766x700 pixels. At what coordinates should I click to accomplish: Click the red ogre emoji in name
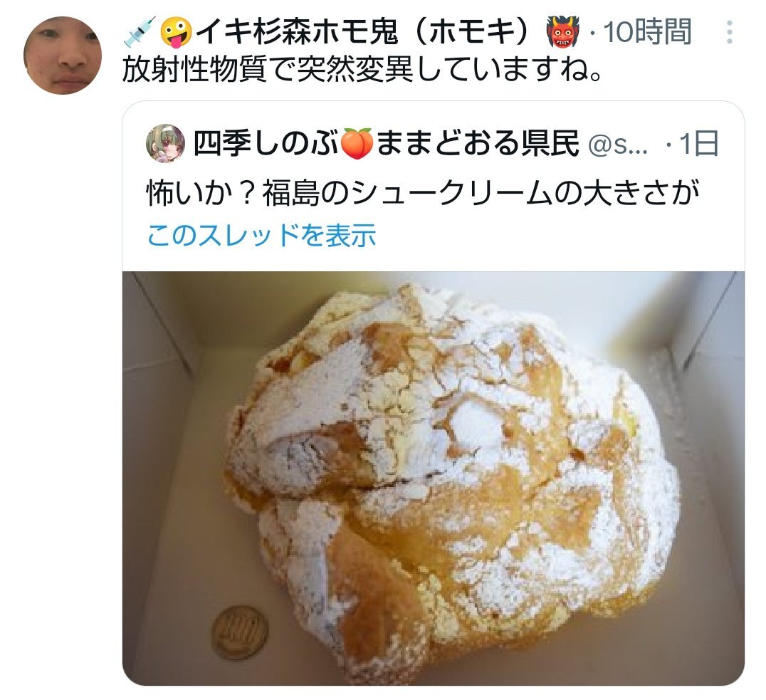(563, 32)
